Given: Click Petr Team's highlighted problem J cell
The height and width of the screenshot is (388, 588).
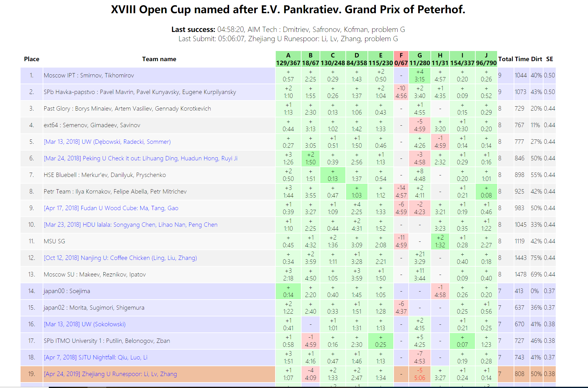Looking at the screenshot, I should tap(486, 191).
